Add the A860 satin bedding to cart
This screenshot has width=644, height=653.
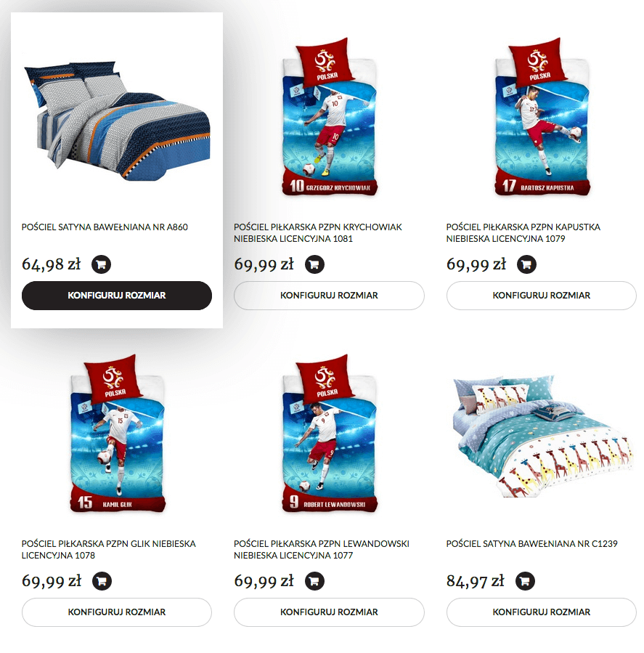pyautogui.click(x=101, y=264)
